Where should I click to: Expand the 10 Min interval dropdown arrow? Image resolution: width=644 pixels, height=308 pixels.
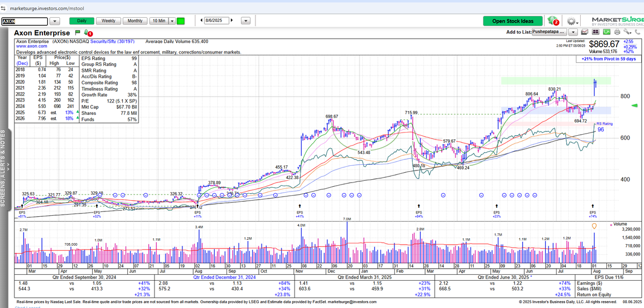[172, 21]
